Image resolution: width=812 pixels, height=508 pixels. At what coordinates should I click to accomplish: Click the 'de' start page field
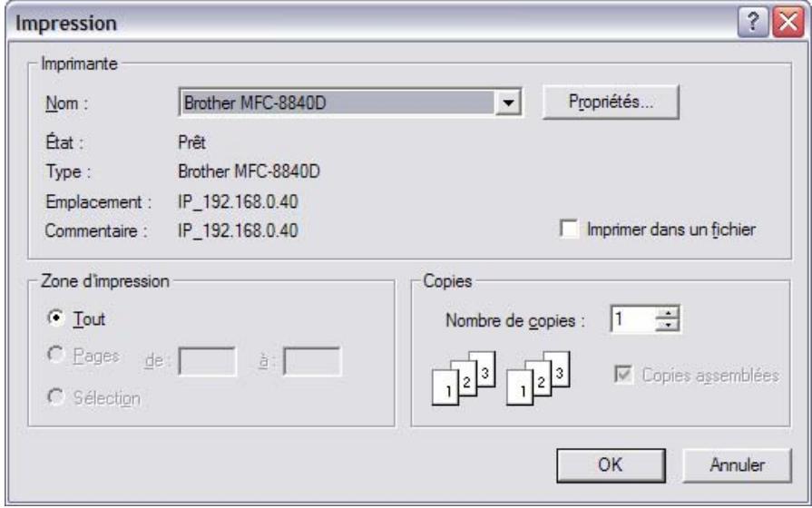[x=207, y=360]
